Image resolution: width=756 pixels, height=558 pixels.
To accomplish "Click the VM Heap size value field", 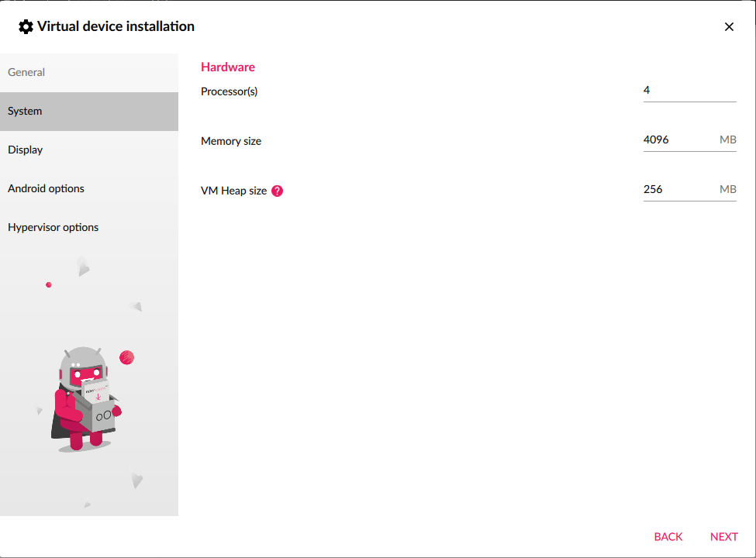I will pos(678,189).
